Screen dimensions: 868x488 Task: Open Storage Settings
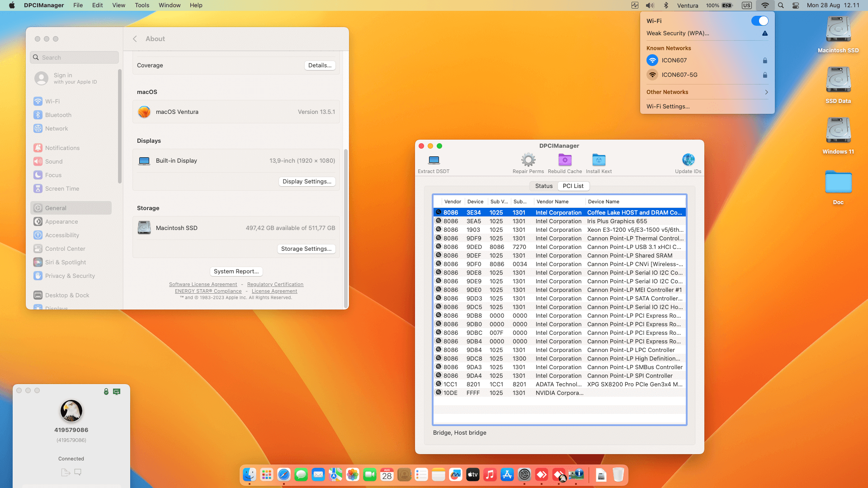point(306,249)
